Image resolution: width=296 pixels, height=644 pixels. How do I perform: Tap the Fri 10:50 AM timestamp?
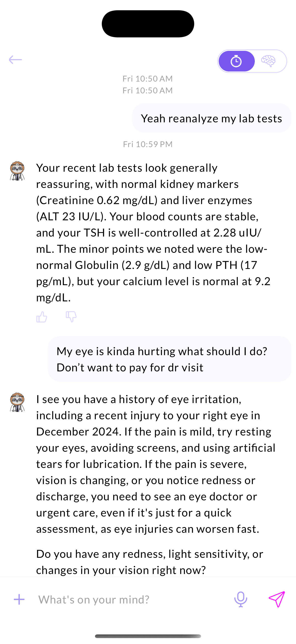[148, 79]
